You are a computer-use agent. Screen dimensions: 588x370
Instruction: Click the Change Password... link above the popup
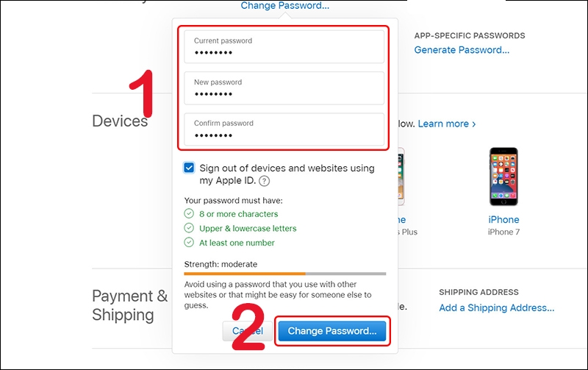tap(284, 6)
